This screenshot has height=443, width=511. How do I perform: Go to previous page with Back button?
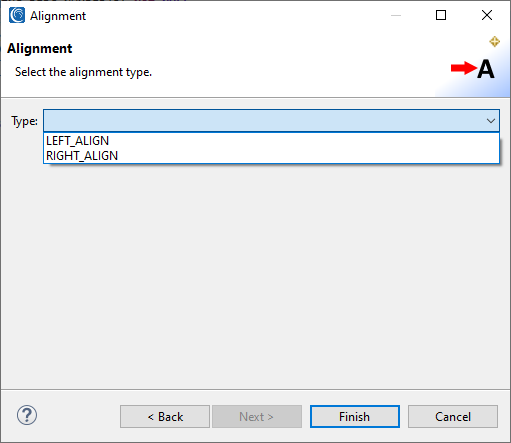tap(165, 417)
